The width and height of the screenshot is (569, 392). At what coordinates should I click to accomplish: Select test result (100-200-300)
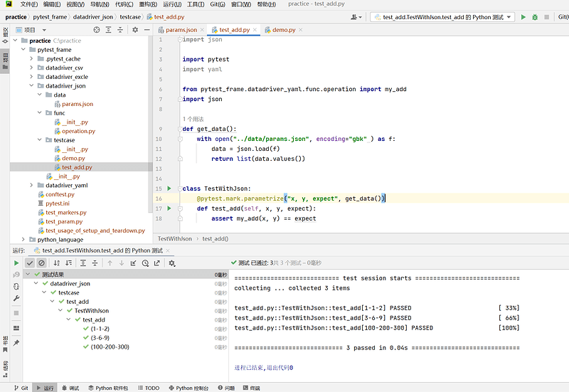click(110, 346)
